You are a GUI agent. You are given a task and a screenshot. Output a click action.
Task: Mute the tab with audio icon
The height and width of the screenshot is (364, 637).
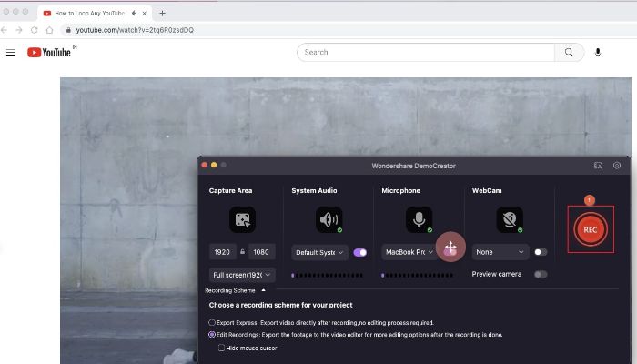134,13
